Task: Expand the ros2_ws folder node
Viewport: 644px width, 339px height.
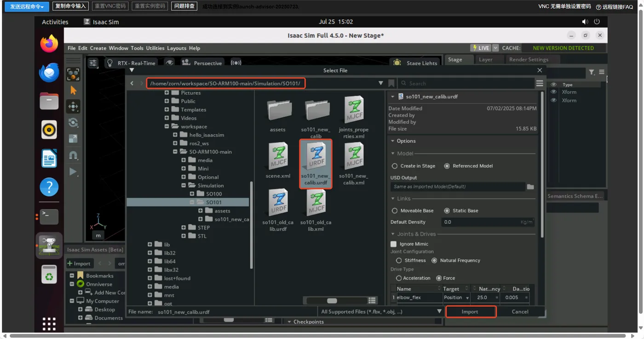Action: (x=175, y=144)
